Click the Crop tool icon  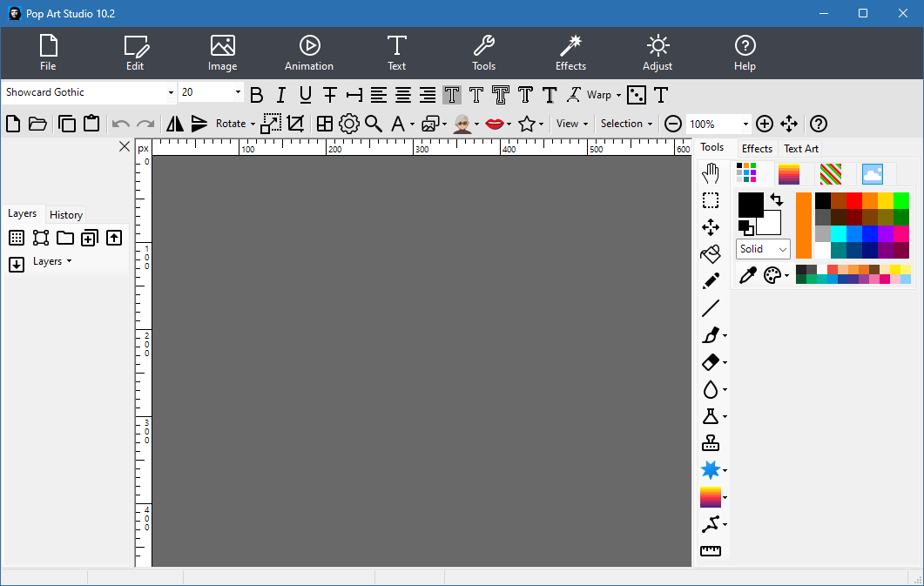click(x=295, y=124)
